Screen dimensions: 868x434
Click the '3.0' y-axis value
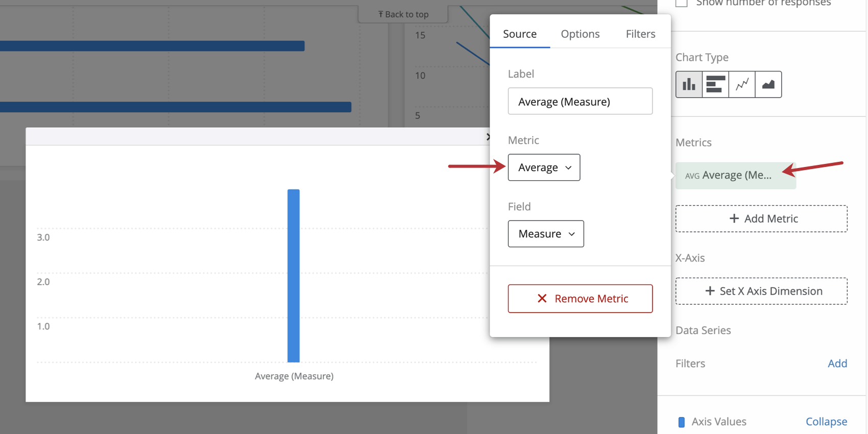[43, 237]
